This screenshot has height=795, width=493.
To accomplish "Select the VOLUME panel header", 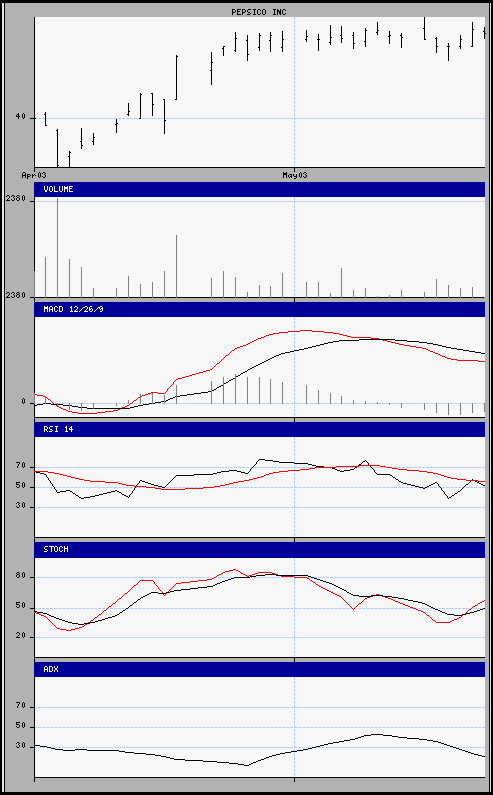I will click(x=260, y=189).
